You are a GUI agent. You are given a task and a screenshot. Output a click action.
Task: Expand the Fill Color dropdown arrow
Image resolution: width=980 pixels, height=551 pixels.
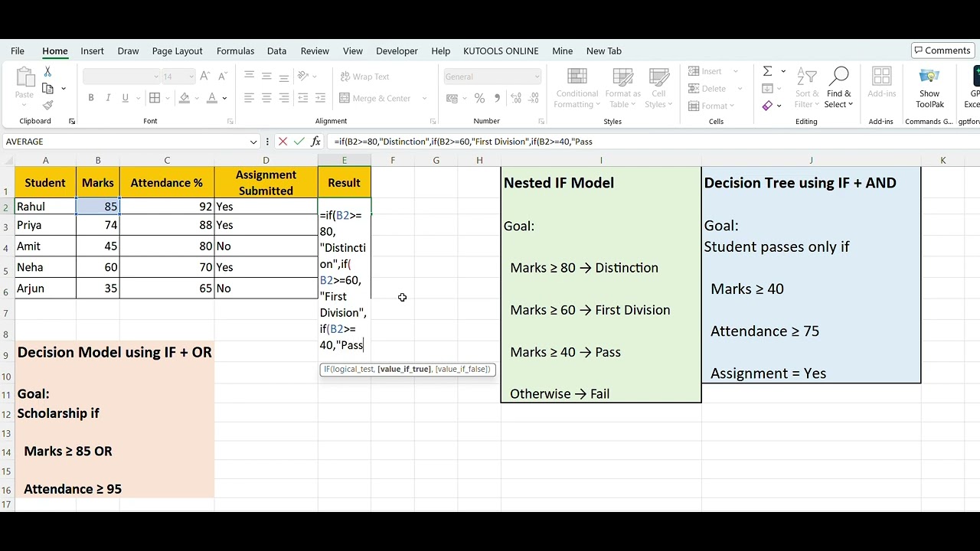coord(196,98)
